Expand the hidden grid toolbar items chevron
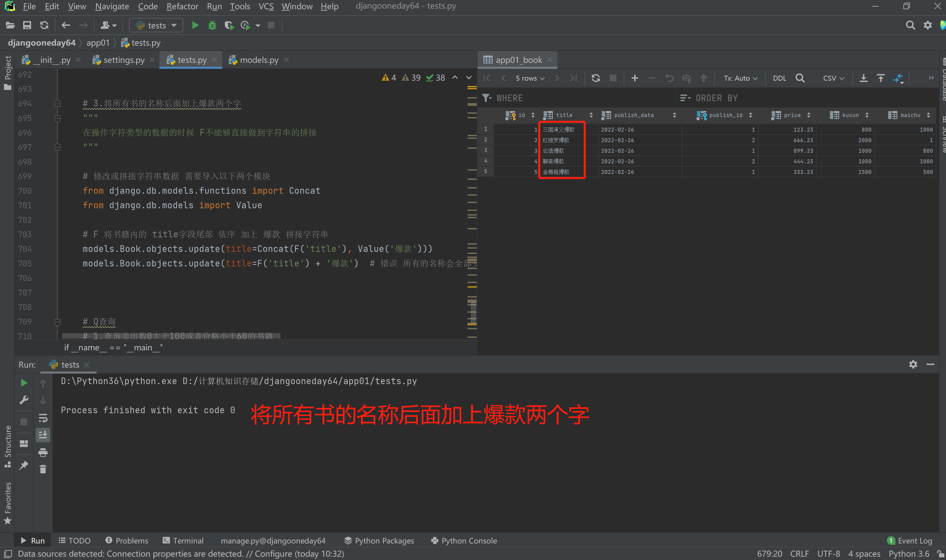 tap(931, 78)
